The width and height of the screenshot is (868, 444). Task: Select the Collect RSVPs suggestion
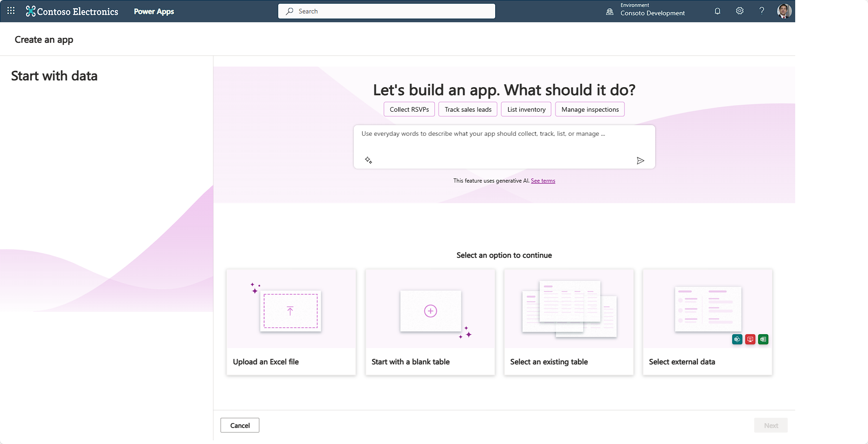(409, 109)
